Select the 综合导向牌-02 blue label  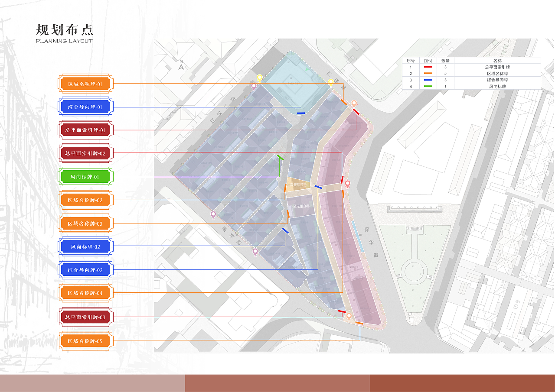coord(85,270)
